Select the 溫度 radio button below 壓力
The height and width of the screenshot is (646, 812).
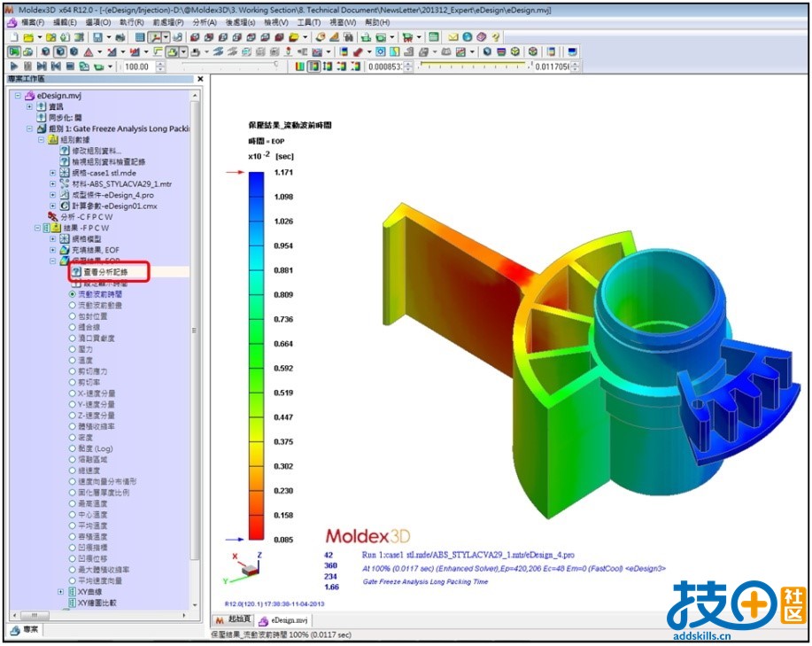pos(73,360)
